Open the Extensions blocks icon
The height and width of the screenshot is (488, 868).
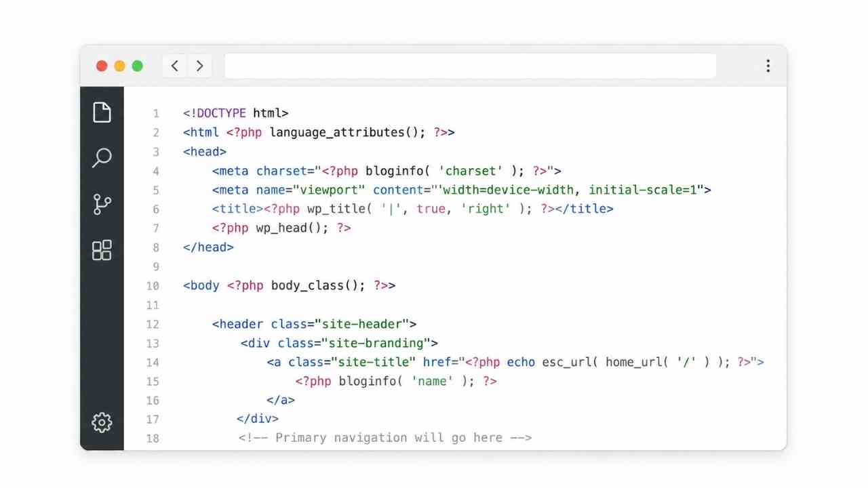102,250
